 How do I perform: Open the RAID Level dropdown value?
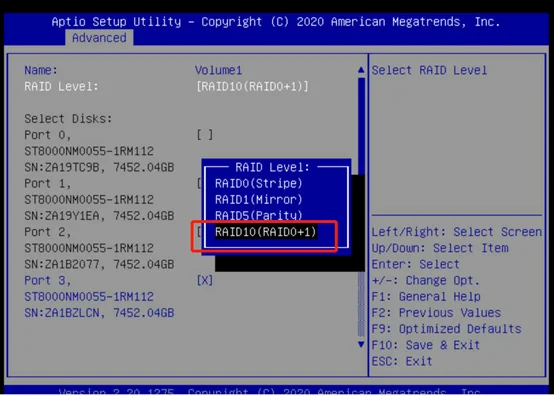(252, 87)
